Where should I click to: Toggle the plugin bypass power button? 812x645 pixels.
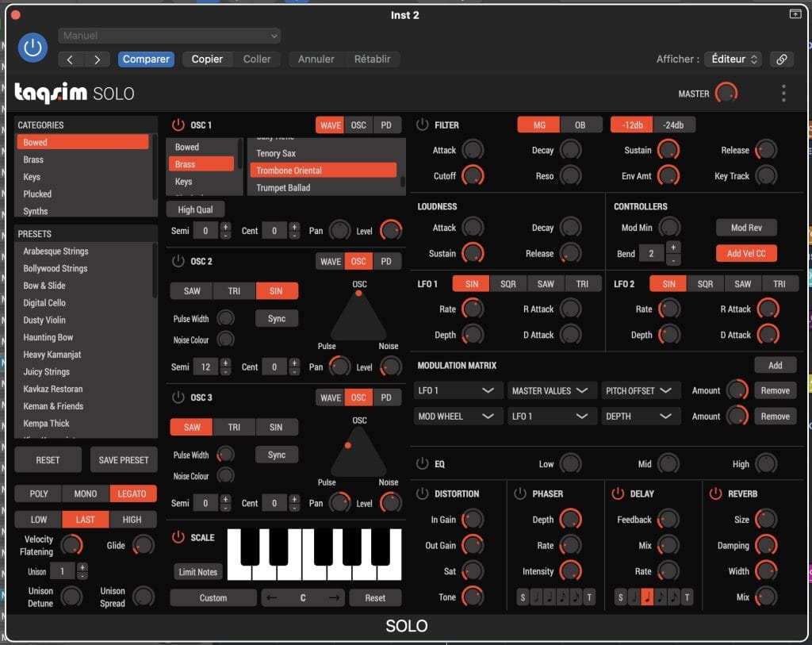pos(33,48)
